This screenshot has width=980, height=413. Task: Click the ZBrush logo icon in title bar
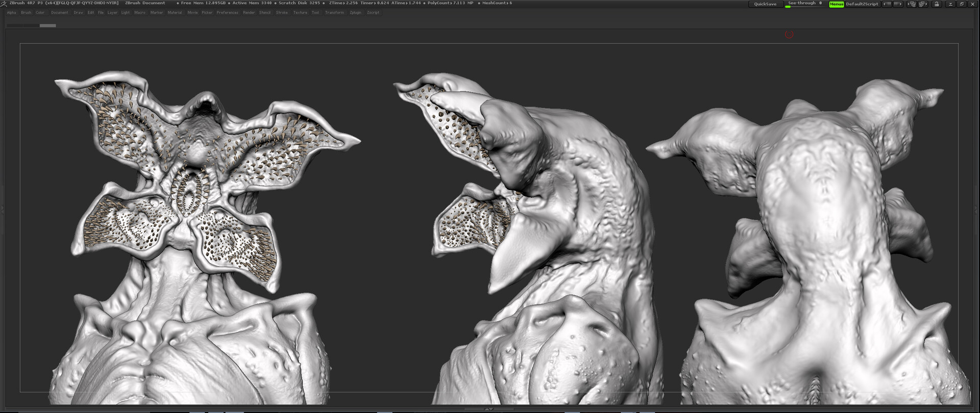tap(4, 3)
